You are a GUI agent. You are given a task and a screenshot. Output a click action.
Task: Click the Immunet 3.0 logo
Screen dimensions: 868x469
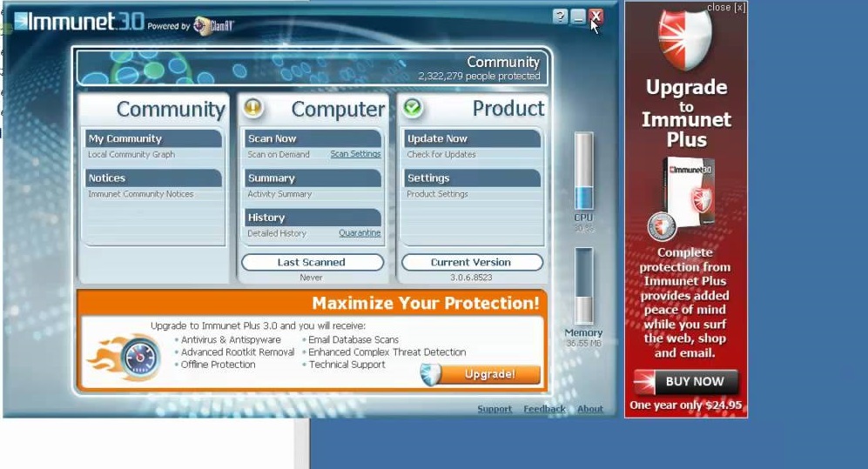(x=78, y=22)
